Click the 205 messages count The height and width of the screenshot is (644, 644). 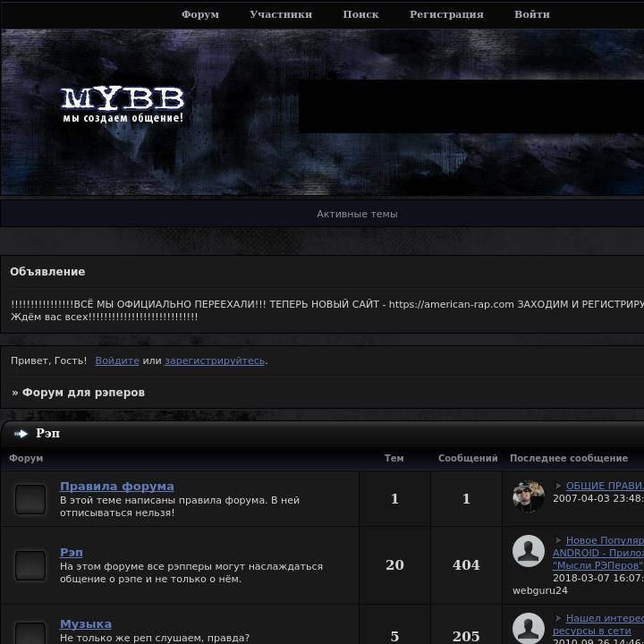(x=466, y=637)
